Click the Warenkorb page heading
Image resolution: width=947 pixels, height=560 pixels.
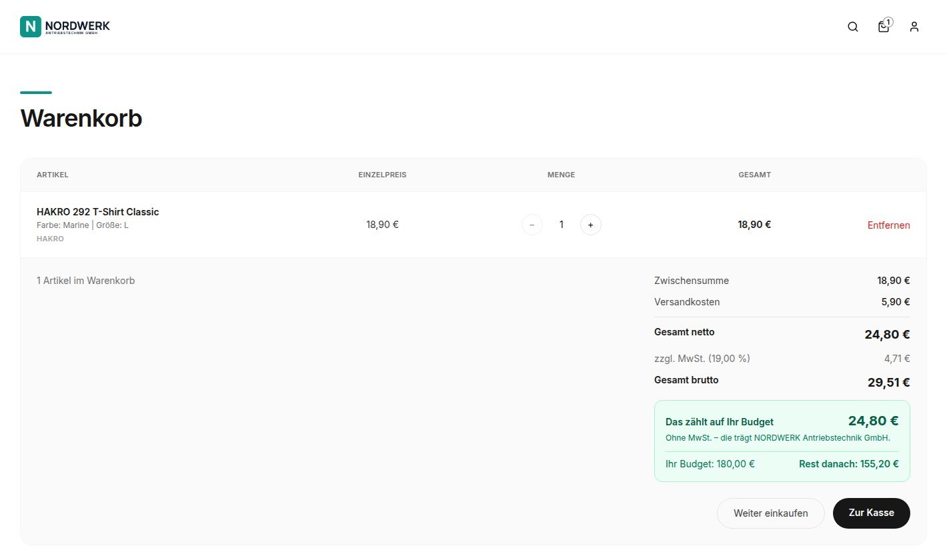(x=81, y=119)
